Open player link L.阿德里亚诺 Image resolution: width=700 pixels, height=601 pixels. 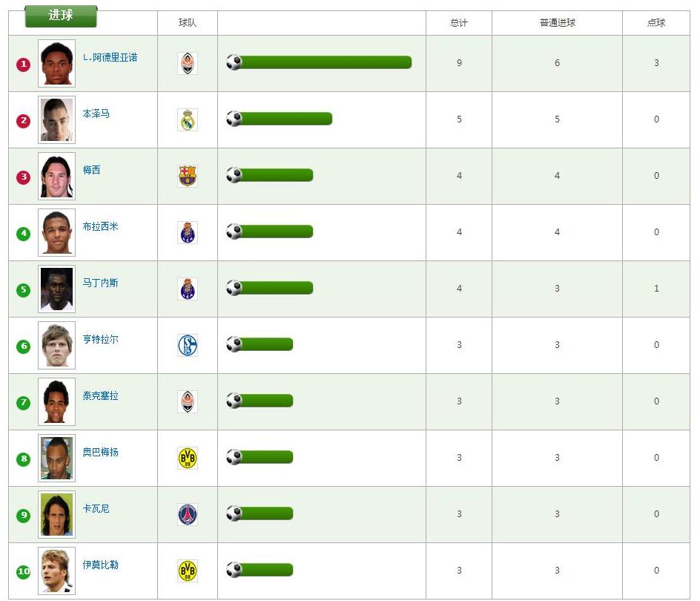coord(110,57)
